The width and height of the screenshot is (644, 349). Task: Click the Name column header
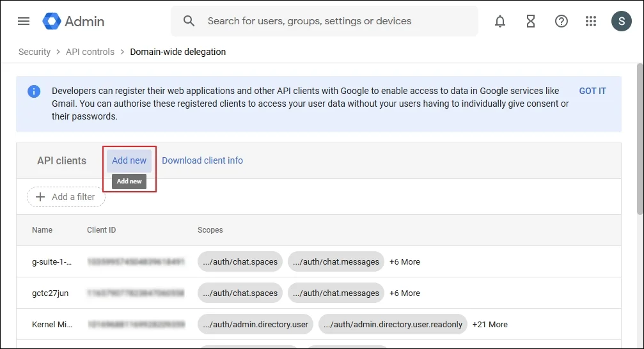coord(42,230)
